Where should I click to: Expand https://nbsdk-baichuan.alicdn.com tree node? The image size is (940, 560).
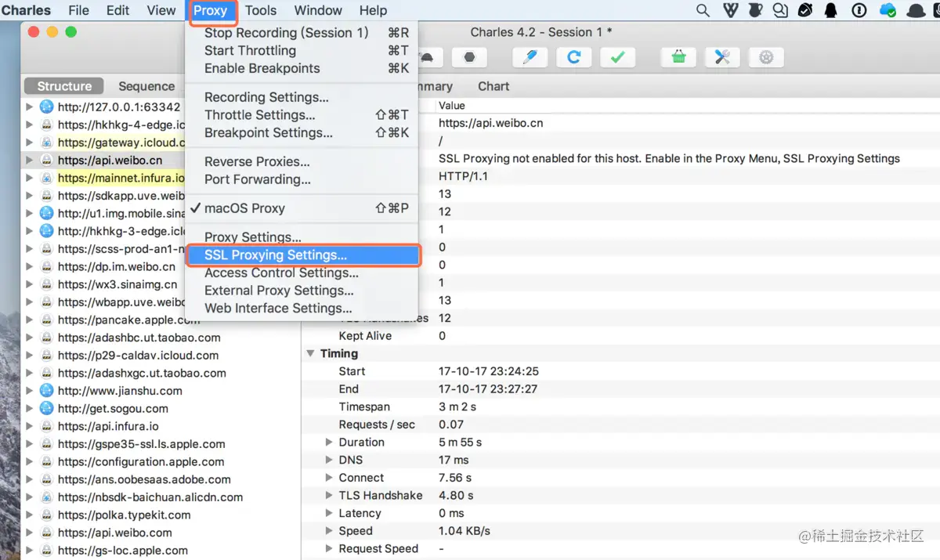[29, 497]
